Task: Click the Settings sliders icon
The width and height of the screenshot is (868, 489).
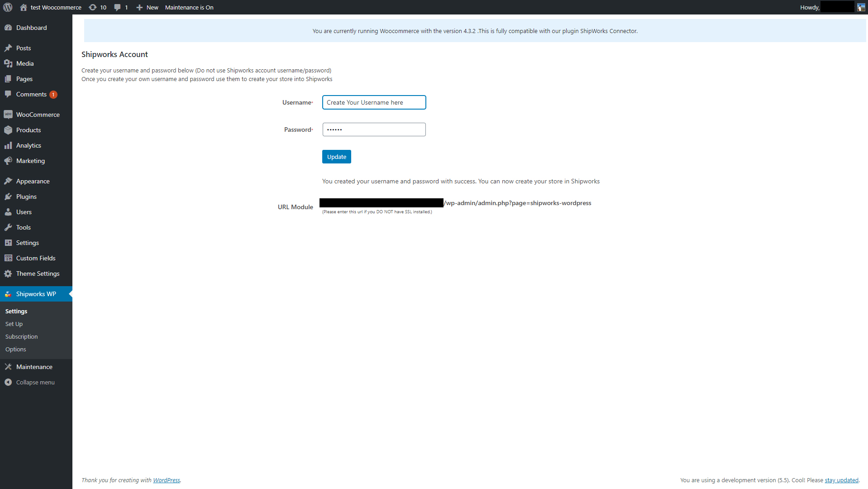Action: pyautogui.click(x=8, y=243)
